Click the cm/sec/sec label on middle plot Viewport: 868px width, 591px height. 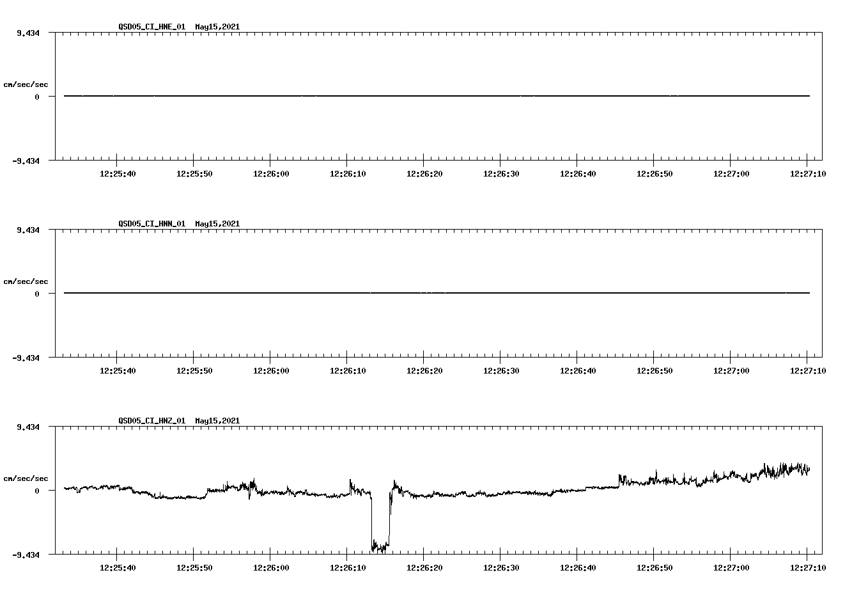(x=26, y=281)
